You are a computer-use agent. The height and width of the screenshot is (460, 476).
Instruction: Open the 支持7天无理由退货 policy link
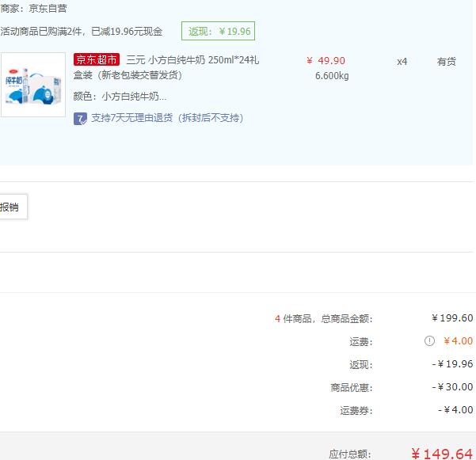point(167,118)
